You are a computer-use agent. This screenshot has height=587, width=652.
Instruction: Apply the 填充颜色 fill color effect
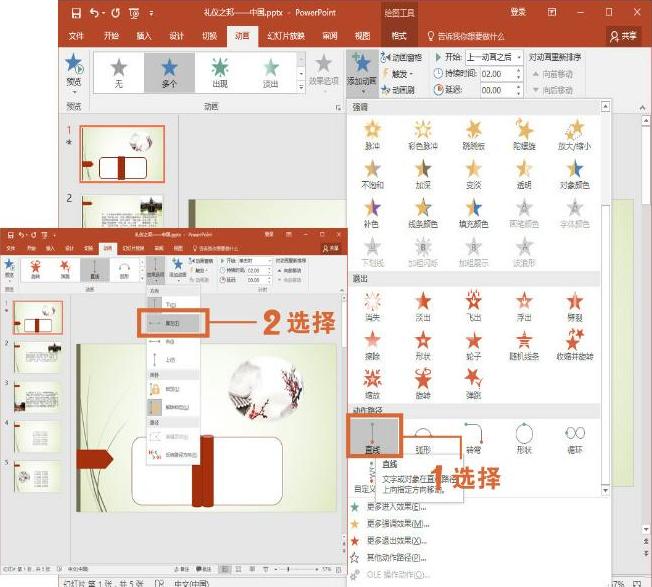pos(473,213)
